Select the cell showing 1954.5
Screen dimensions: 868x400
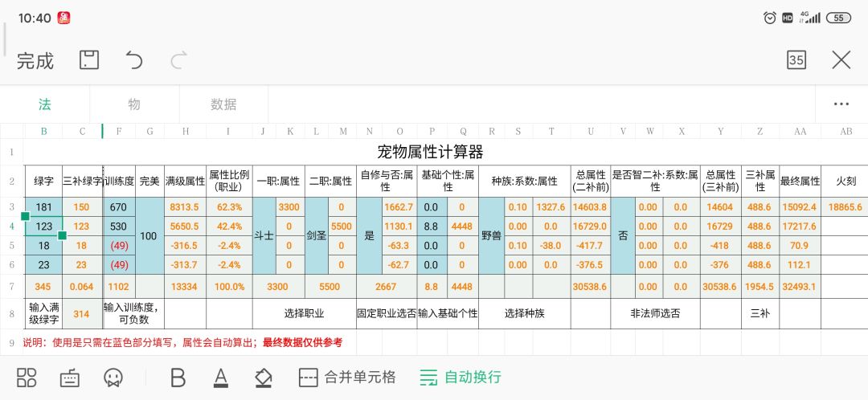(760, 287)
